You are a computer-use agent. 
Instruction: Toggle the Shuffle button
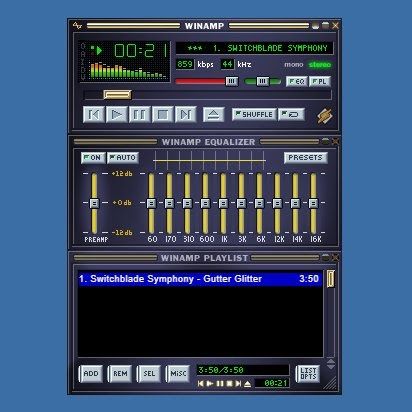click(x=254, y=114)
